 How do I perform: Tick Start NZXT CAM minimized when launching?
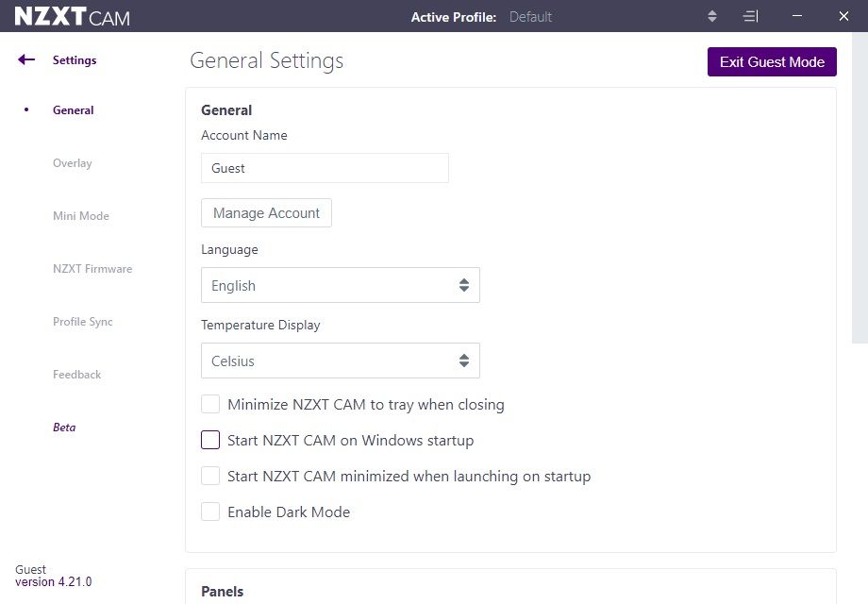[x=210, y=476]
